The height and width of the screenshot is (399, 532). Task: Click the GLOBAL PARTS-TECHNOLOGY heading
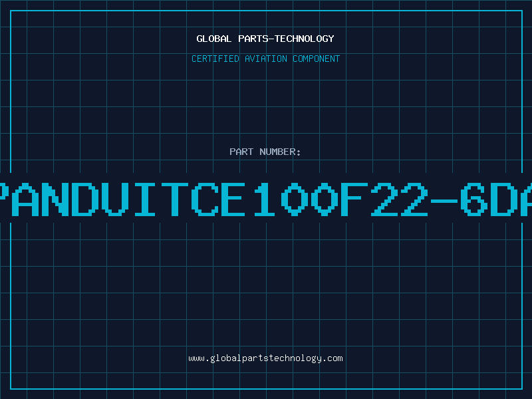(265, 39)
